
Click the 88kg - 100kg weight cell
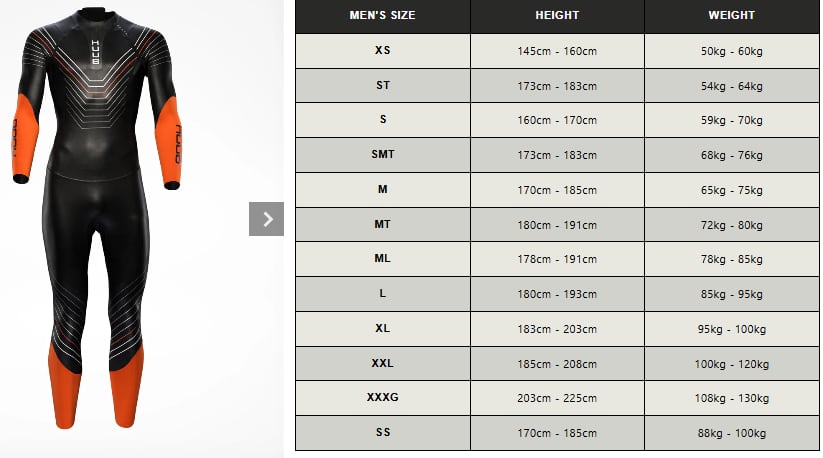[731, 433]
